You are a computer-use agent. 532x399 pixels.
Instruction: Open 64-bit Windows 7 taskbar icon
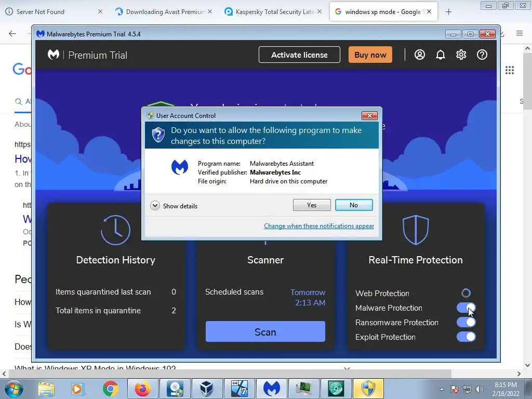point(240,389)
